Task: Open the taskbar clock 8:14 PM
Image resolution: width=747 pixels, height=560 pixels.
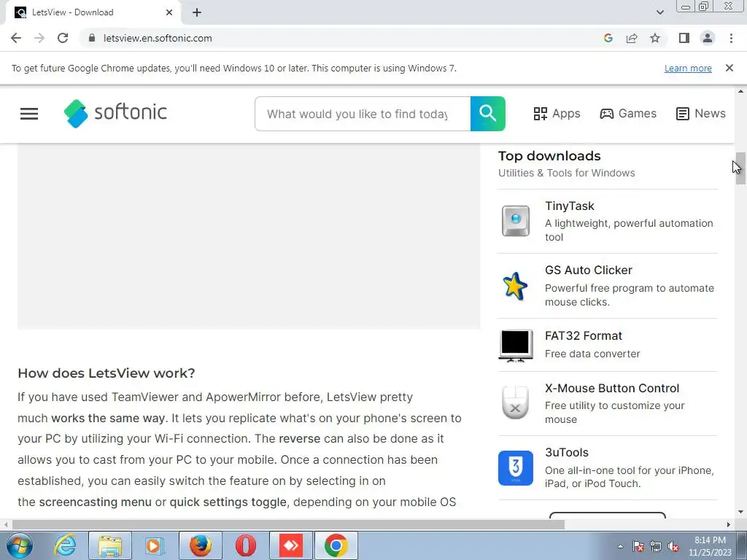Action: click(x=710, y=546)
